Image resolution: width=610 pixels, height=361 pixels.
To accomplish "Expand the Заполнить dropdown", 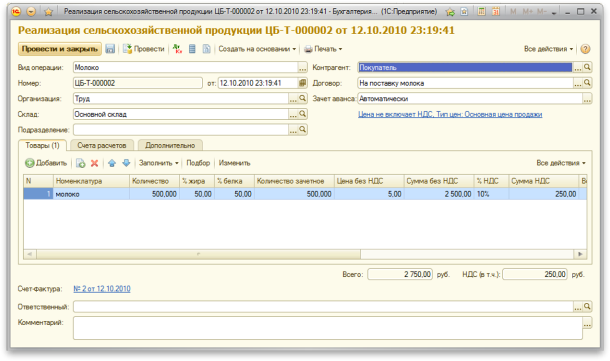I will coord(159,163).
